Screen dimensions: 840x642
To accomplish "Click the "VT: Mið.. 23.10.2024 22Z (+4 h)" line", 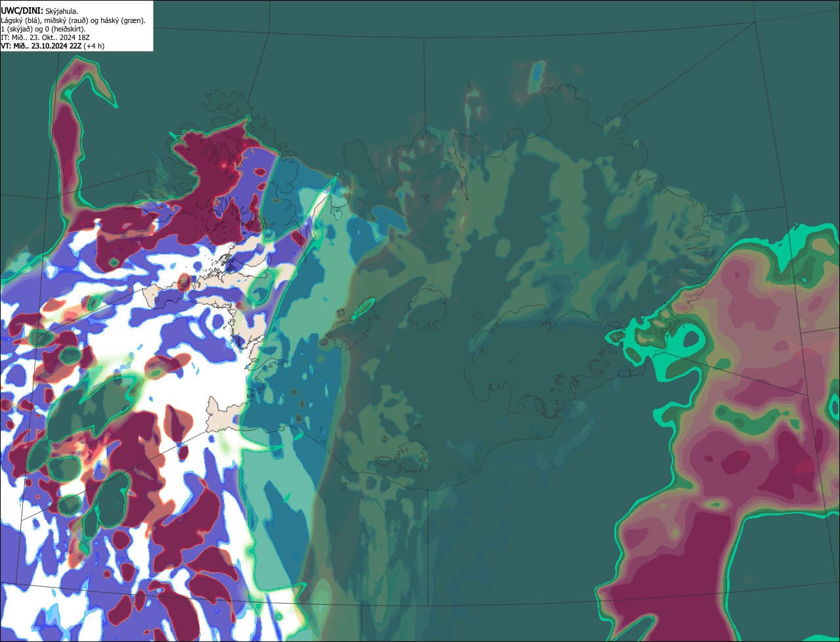I will tap(52, 46).
